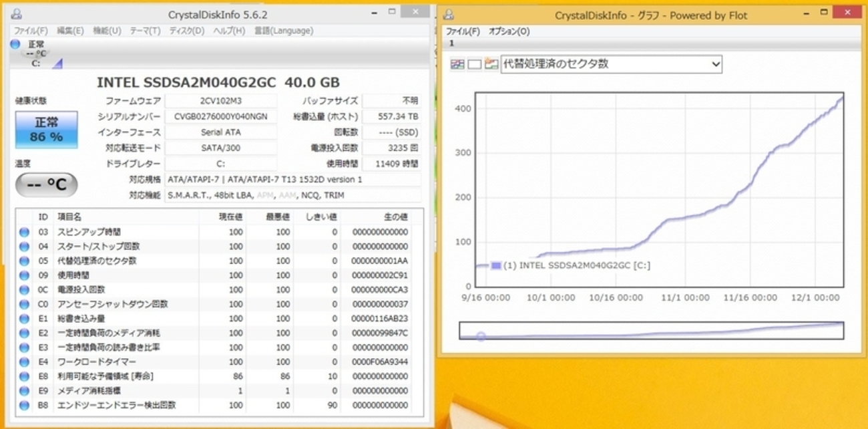Open the ヘルプ(H) menu

(229, 31)
